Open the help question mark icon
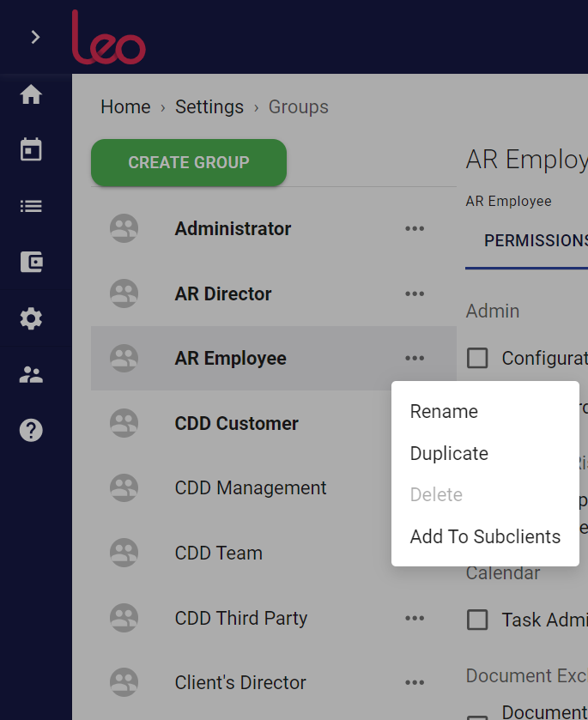Screen dimensions: 588x720 [31, 430]
